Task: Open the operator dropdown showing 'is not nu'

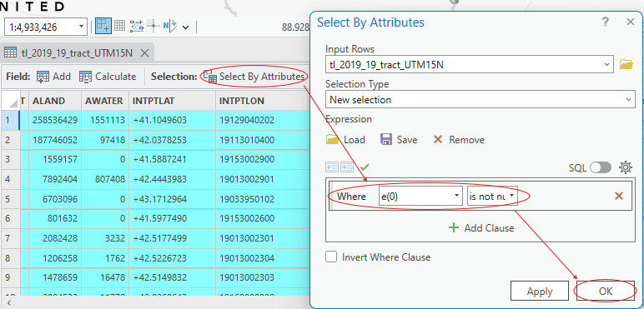Action: pos(492,197)
